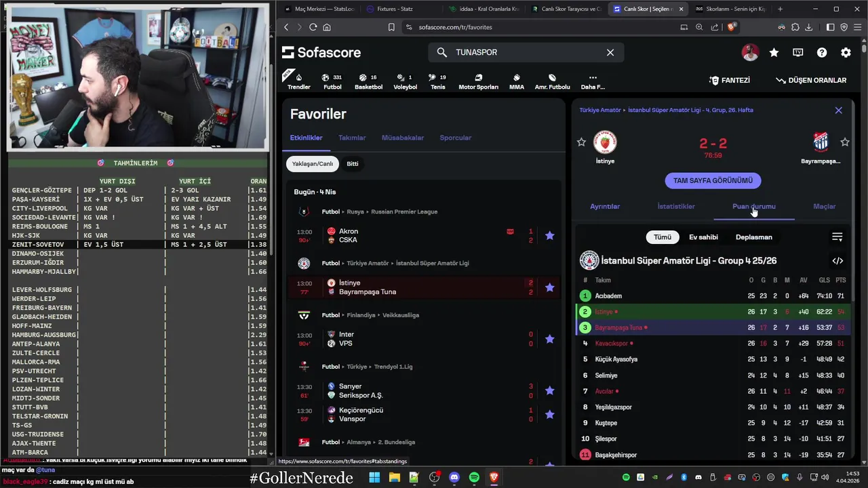Open the TV schedule icon
The image size is (868, 488).
pos(798,52)
